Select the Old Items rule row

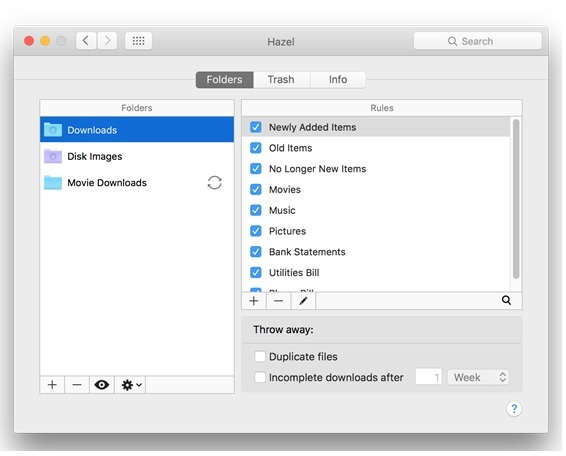tap(376, 148)
